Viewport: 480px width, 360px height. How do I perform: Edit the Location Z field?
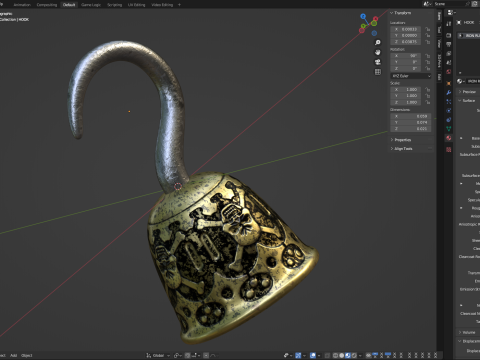(x=406, y=42)
